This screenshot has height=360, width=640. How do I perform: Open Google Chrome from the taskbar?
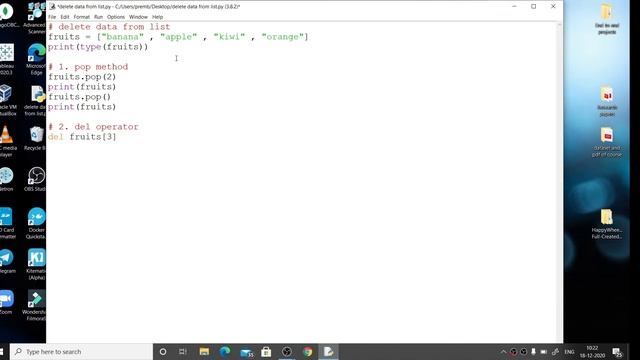click(x=308, y=351)
